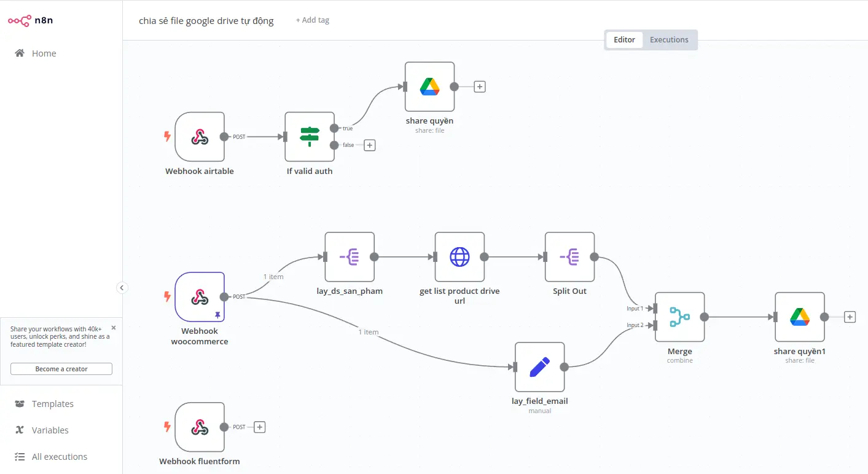Open get list product drive url node
Viewport: 868px width, 474px height.
pos(459,257)
